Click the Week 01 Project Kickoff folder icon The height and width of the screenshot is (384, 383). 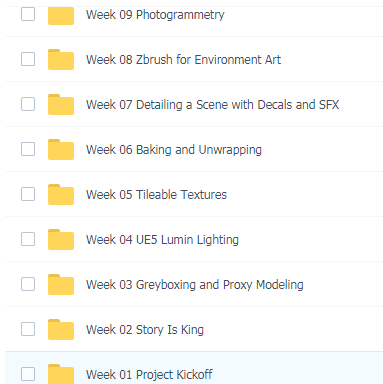tap(61, 374)
